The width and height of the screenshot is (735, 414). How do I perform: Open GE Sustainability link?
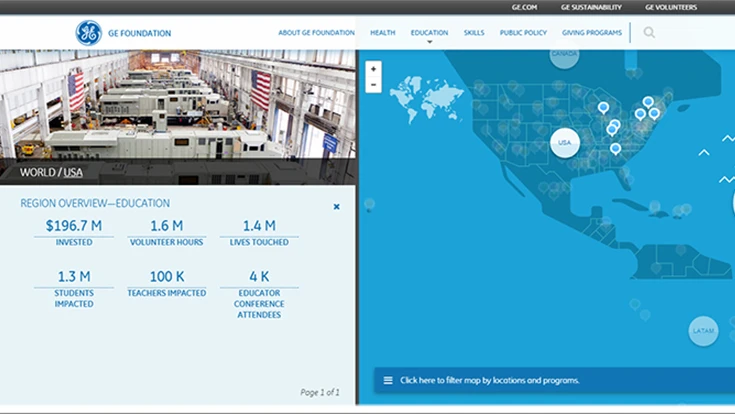(x=591, y=7)
